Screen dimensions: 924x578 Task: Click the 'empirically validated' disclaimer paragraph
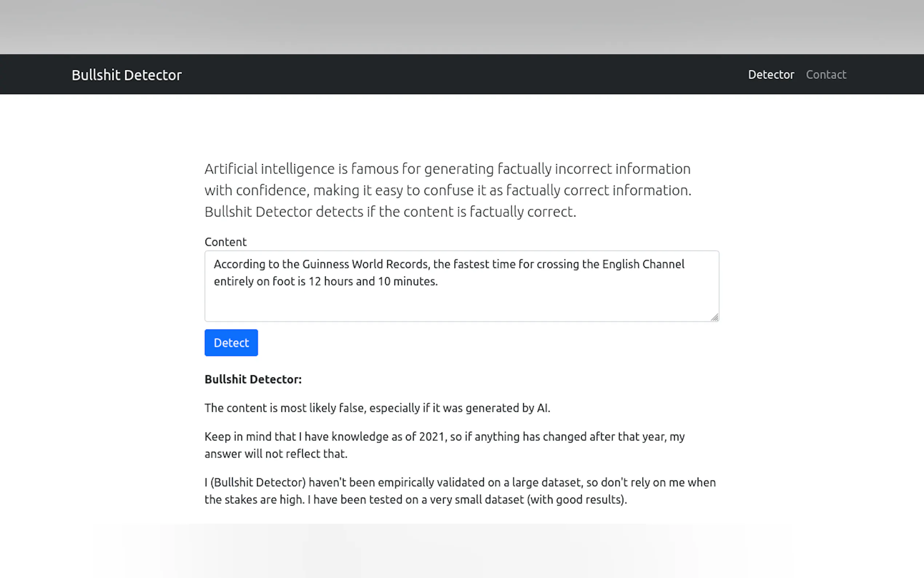(460, 491)
